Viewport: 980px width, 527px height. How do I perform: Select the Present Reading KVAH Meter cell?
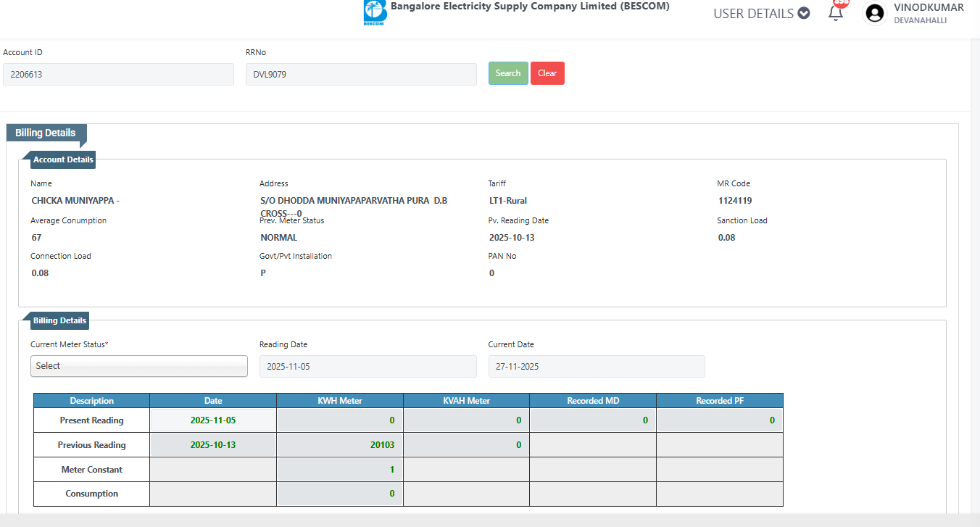tap(466, 420)
